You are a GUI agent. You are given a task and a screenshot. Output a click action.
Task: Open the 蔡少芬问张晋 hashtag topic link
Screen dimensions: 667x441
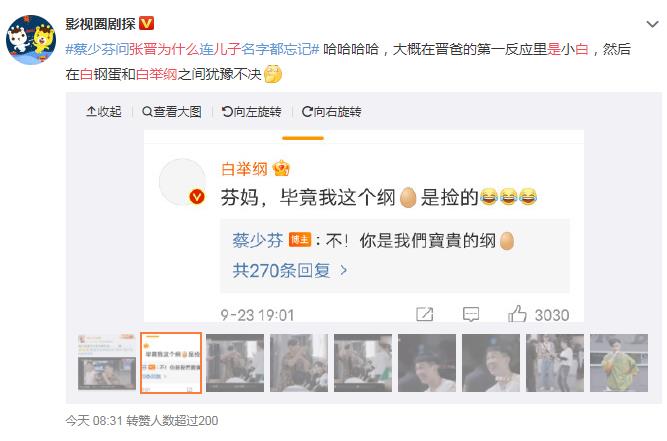(x=192, y=49)
